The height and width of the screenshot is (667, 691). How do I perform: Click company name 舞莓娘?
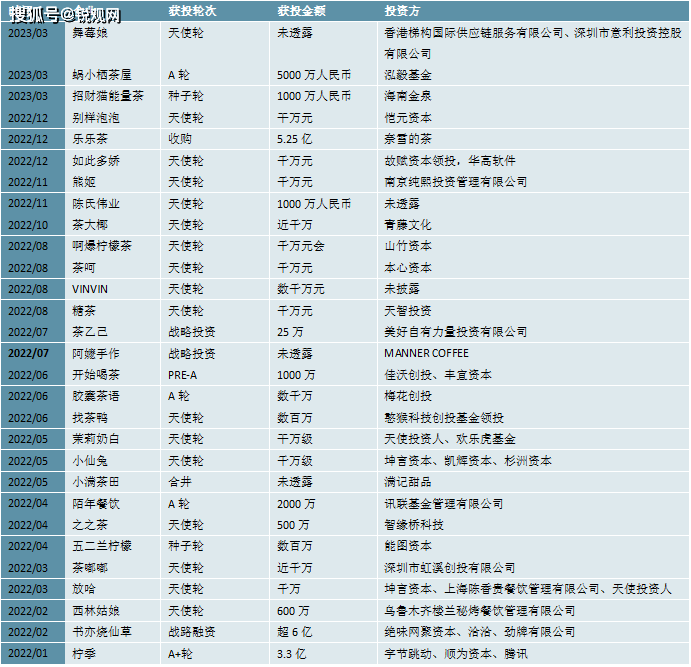click(90, 33)
